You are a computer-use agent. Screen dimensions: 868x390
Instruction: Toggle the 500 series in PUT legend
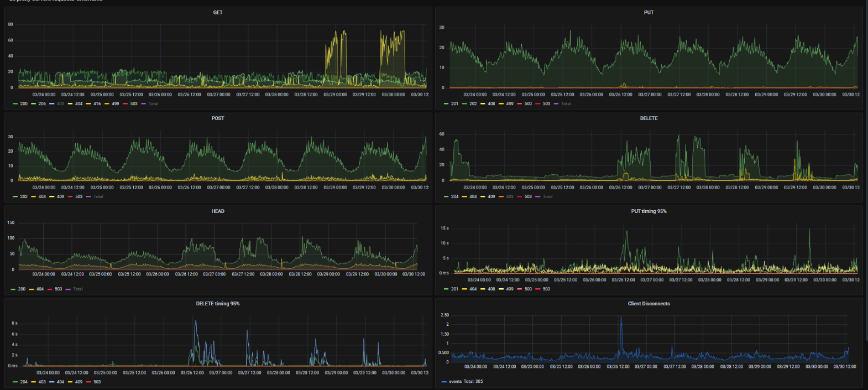(528, 103)
